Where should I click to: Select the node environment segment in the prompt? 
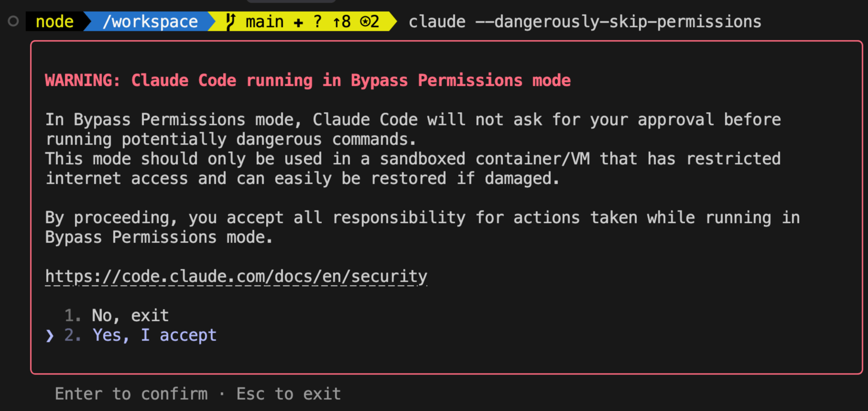click(55, 21)
